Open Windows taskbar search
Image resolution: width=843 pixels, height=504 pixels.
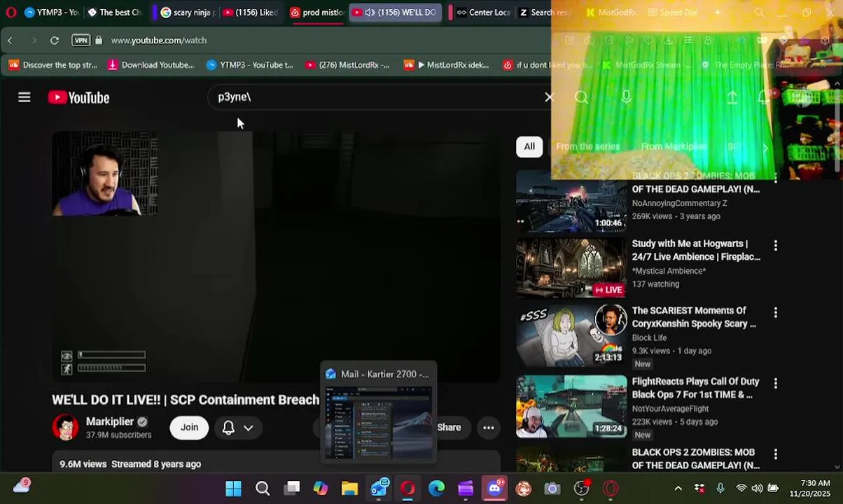point(263,489)
